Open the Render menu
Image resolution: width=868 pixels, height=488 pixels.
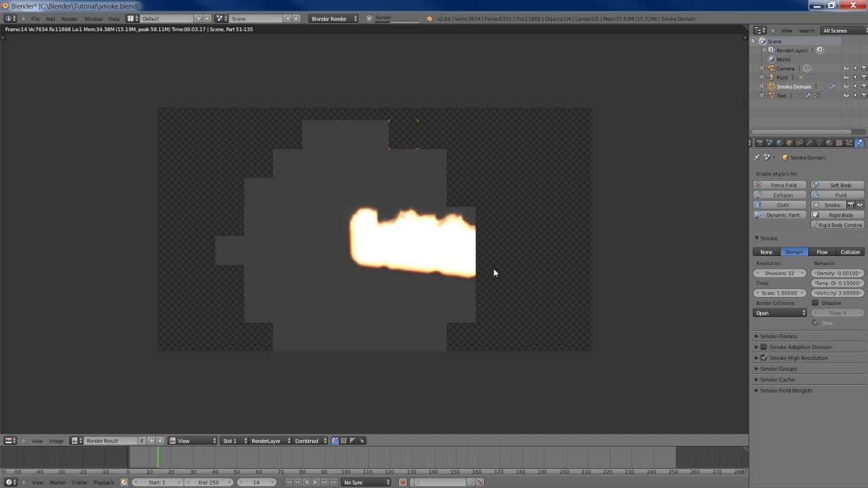pyautogui.click(x=69, y=19)
